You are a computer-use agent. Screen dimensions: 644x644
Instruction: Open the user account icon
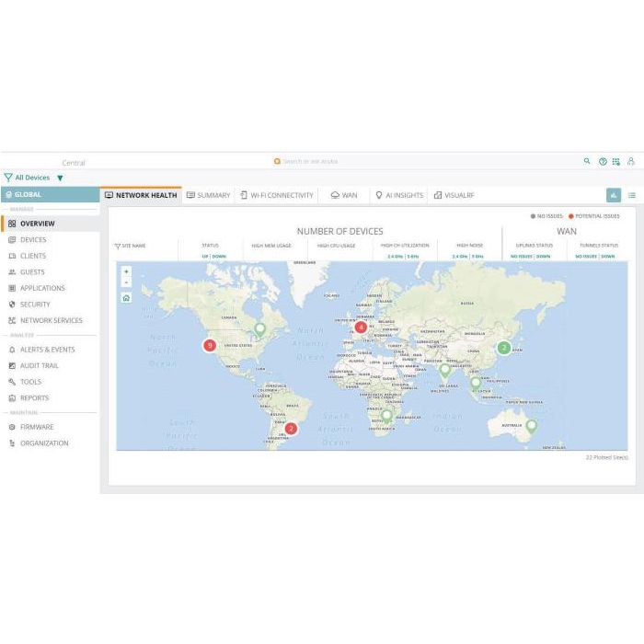631,161
